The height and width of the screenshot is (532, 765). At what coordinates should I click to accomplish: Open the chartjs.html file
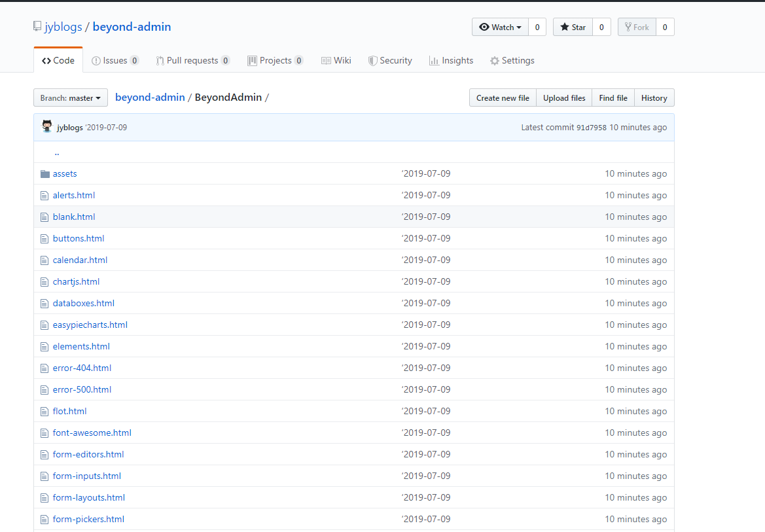click(76, 281)
